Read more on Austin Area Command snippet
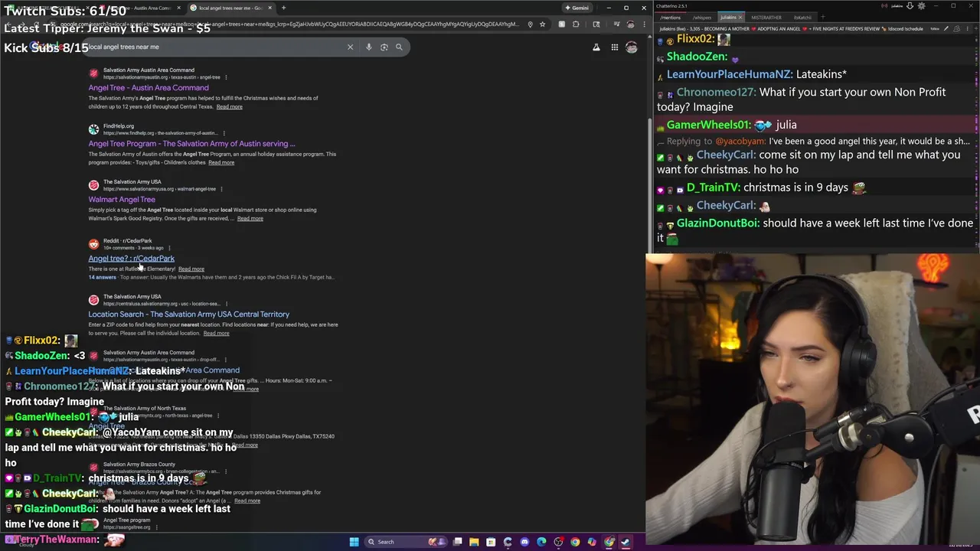Screen dimensions: 980x551 tap(229, 106)
